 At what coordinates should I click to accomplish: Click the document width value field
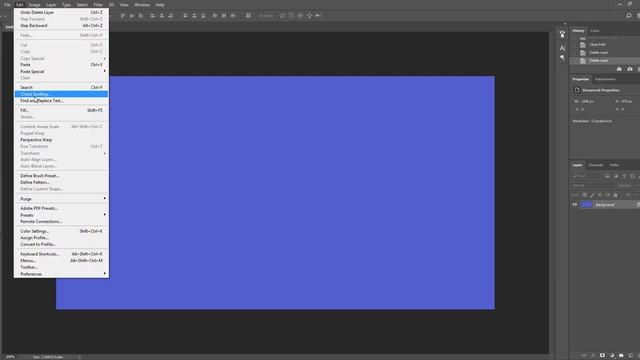(x=587, y=101)
